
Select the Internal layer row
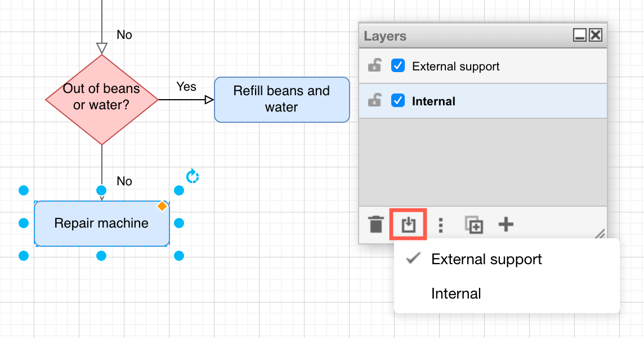(x=482, y=101)
